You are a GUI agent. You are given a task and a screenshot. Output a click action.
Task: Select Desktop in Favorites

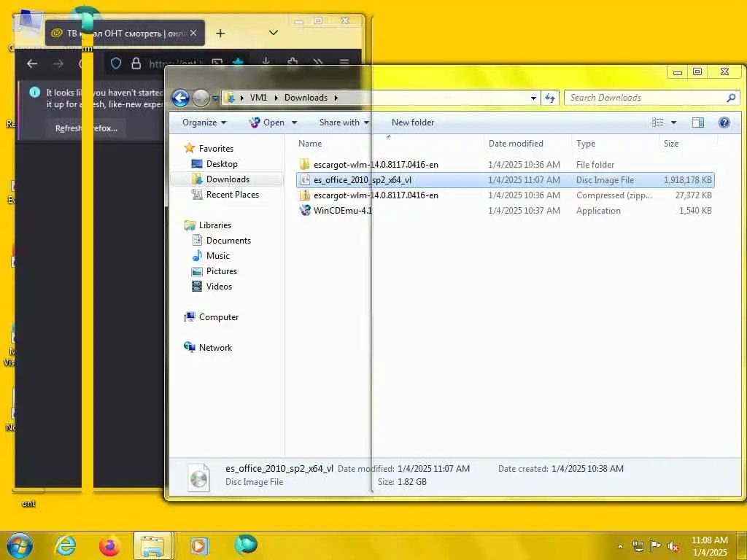coord(222,164)
